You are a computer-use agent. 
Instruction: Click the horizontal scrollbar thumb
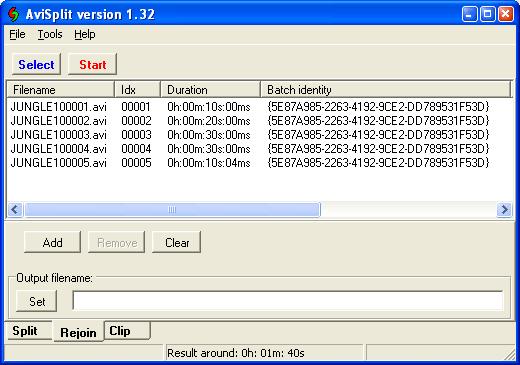point(172,210)
